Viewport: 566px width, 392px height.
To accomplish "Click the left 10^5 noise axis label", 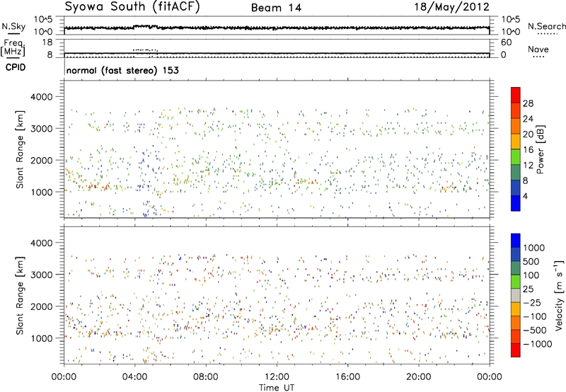I will (x=43, y=19).
